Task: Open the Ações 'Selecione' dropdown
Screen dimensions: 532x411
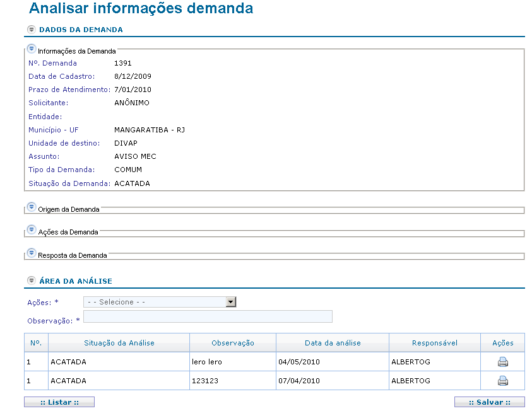Action: coord(160,302)
